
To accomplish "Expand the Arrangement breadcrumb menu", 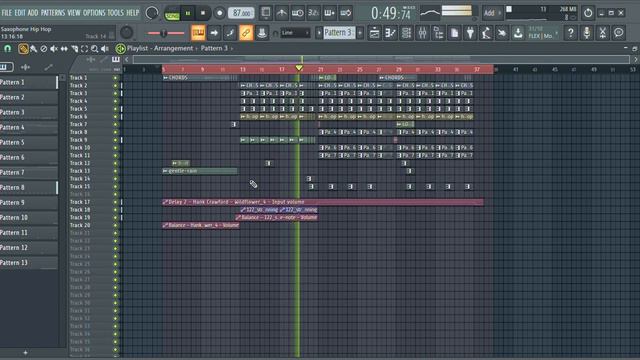I will [196, 49].
